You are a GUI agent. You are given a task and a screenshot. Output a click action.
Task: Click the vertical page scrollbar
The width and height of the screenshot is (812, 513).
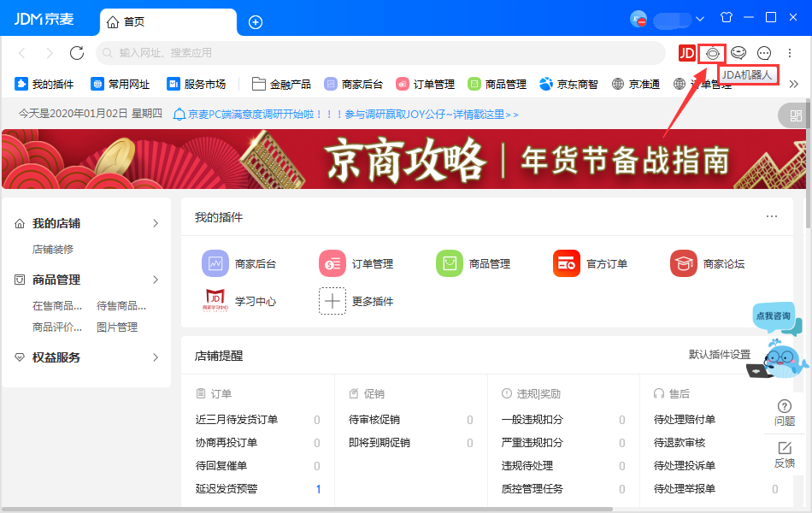809,163
